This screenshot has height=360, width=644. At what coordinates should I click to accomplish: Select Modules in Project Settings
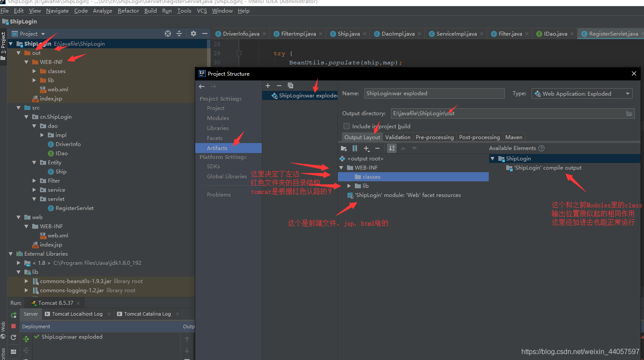218,118
